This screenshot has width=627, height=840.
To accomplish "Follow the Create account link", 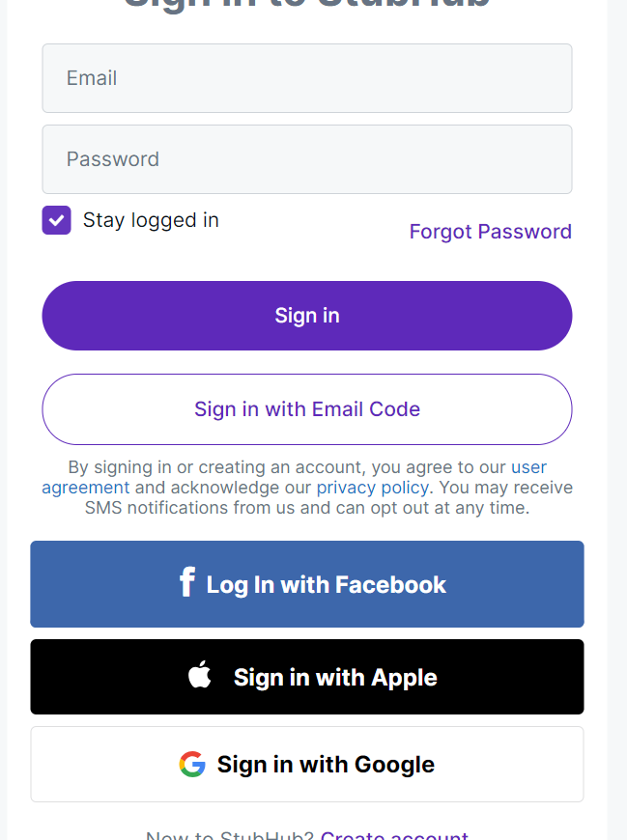I will click(394, 834).
